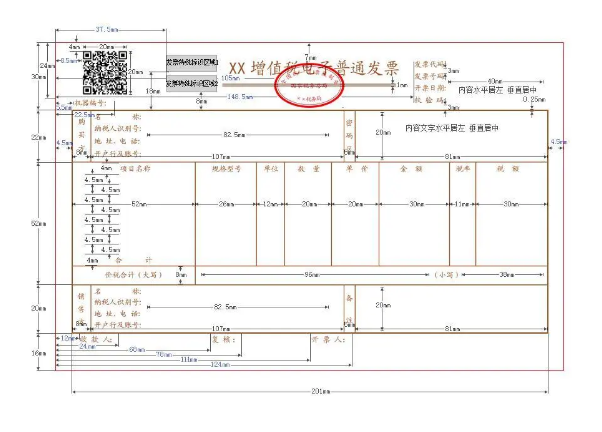
Task: Click the '96mm' dimension in the total row
Action: [x=312, y=275]
